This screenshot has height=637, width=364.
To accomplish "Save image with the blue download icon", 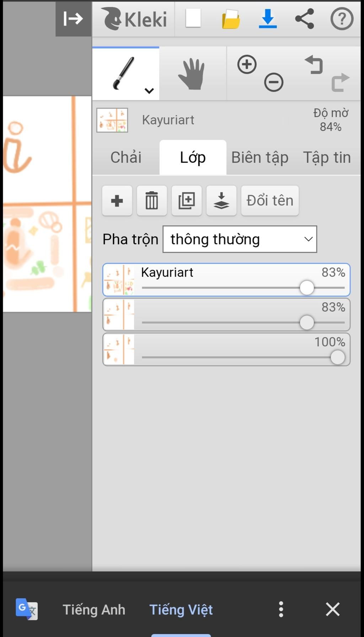I will 268,18.
